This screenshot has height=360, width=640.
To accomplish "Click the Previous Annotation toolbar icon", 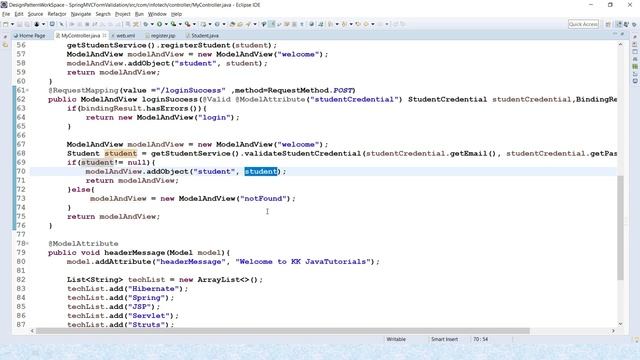I will click(x=344, y=24).
